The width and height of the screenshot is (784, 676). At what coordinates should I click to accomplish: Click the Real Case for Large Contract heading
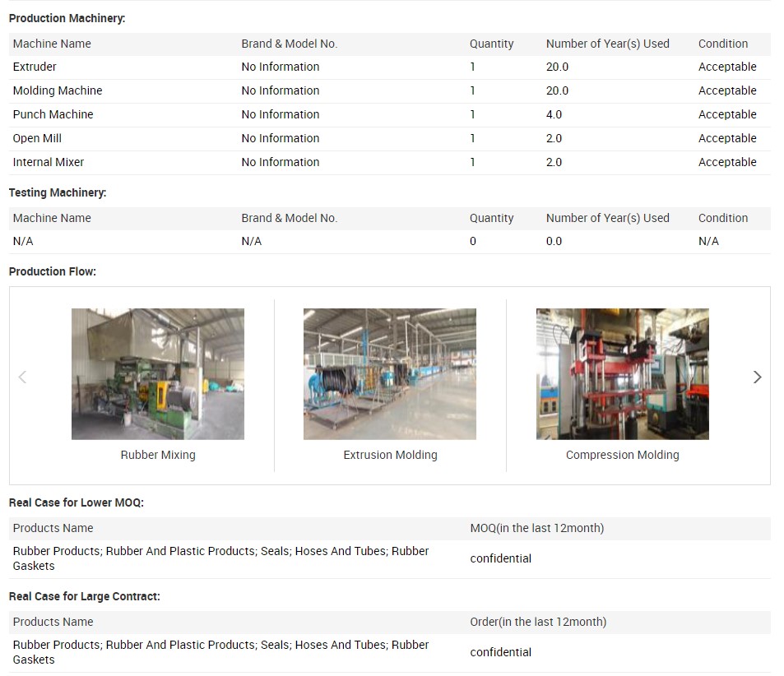85,596
